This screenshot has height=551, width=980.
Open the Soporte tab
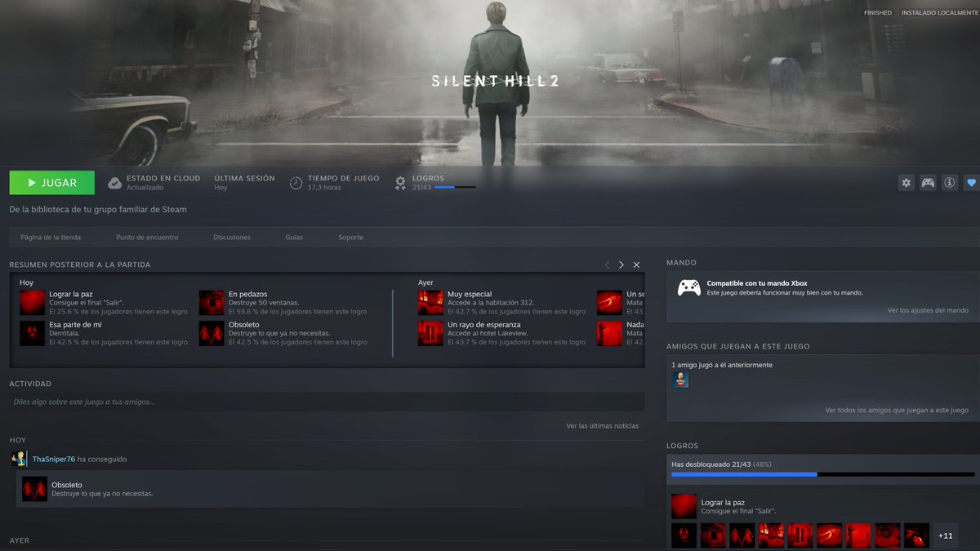pos(351,238)
